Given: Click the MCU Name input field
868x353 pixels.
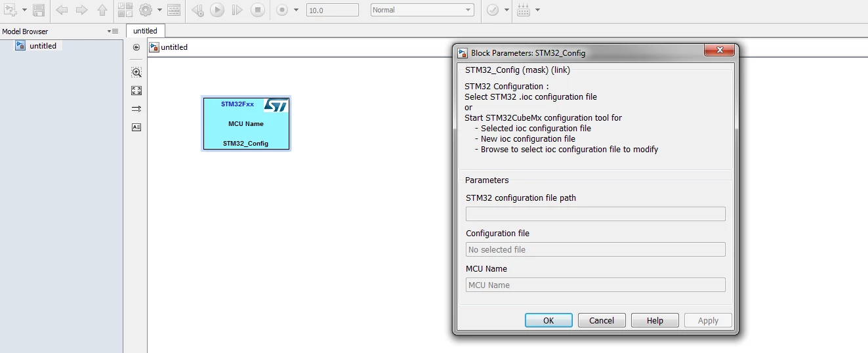Looking at the screenshot, I should click(595, 285).
